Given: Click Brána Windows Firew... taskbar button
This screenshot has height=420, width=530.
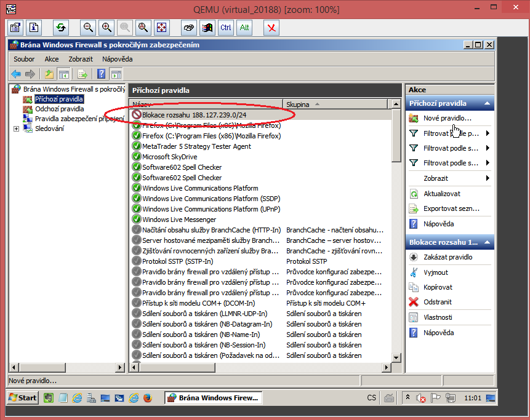Looking at the screenshot, I should coord(214,398).
